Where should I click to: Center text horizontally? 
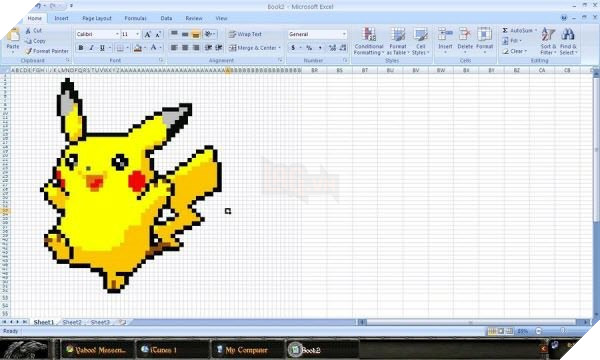[185, 47]
